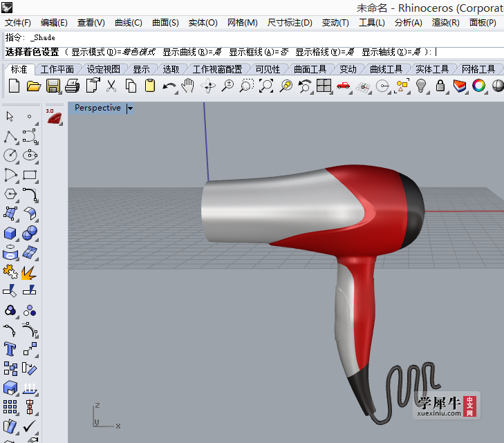The width and height of the screenshot is (504, 443).
Task: Select the Polygon tool
Action: click(10, 194)
